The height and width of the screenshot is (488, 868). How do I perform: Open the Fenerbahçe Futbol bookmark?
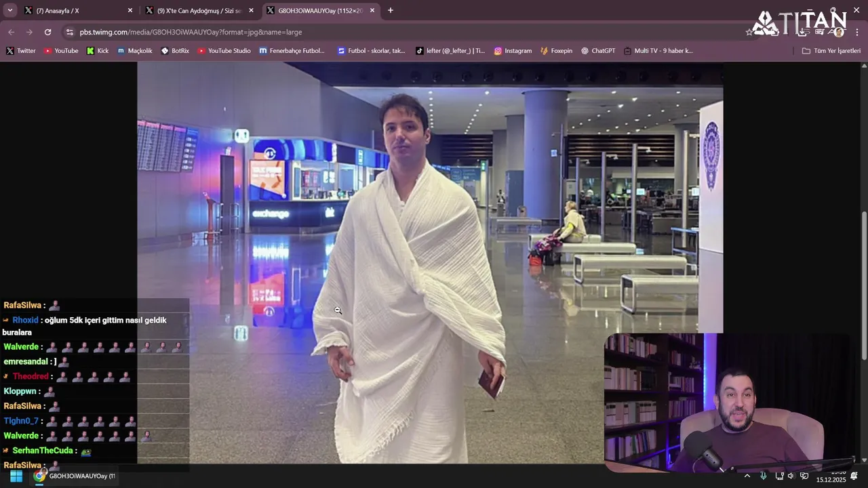click(292, 51)
